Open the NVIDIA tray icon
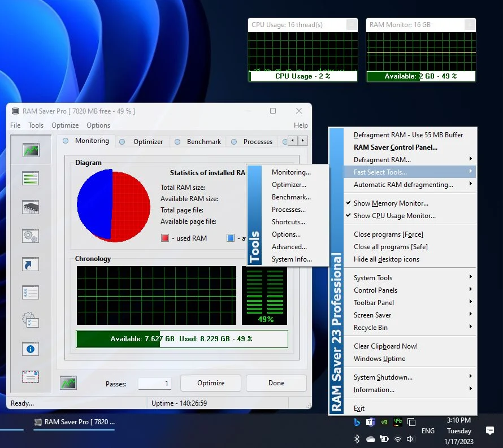This screenshot has height=448, width=503. (384, 422)
